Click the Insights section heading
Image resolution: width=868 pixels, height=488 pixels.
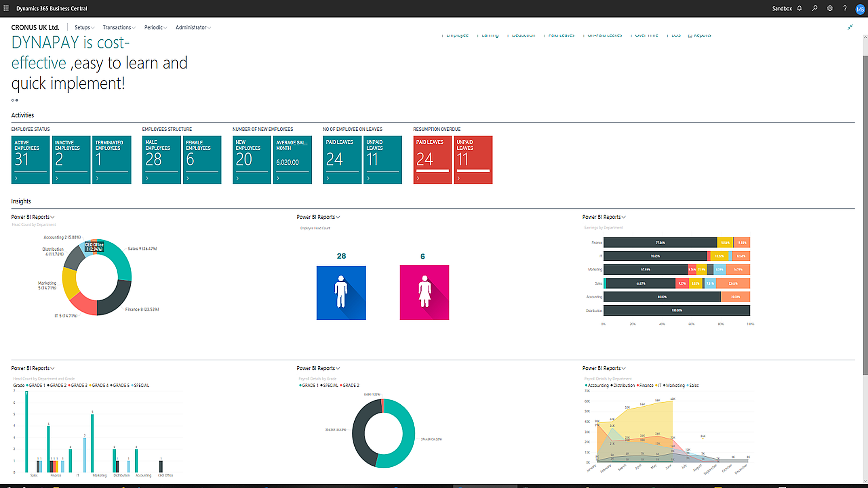(21, 201)
